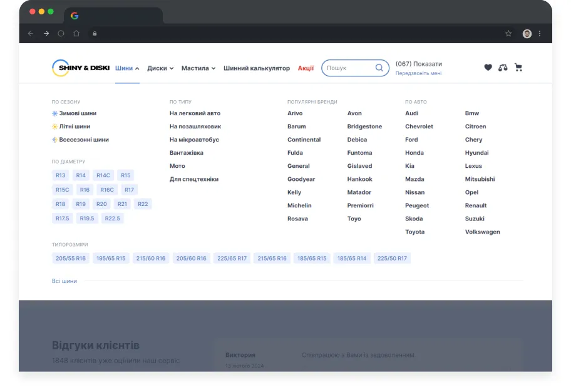This screenshot has width=571, height=392.
Task: Click Передзвоніть мені link
Action: (418, 73)
